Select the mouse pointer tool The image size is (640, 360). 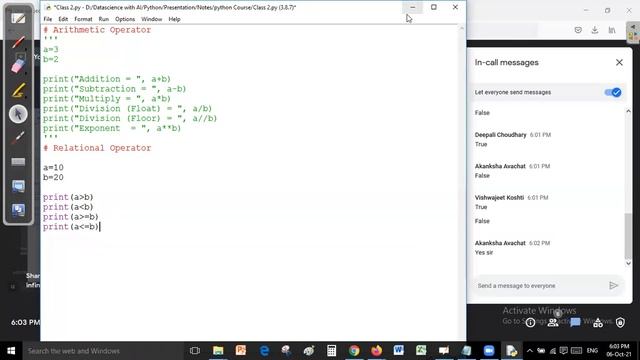click(18, 114)
